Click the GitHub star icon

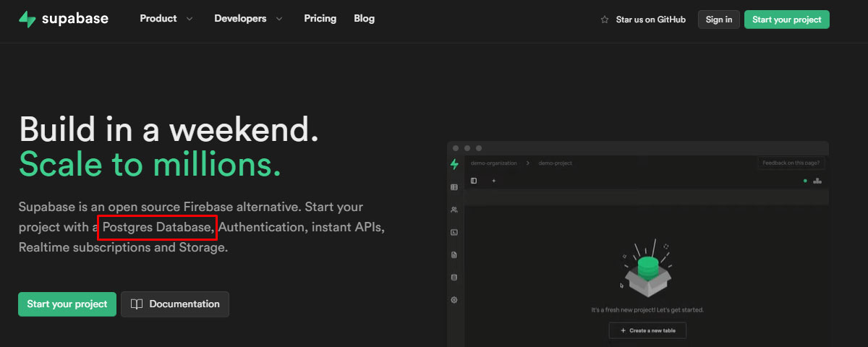[x=605, y=20]
